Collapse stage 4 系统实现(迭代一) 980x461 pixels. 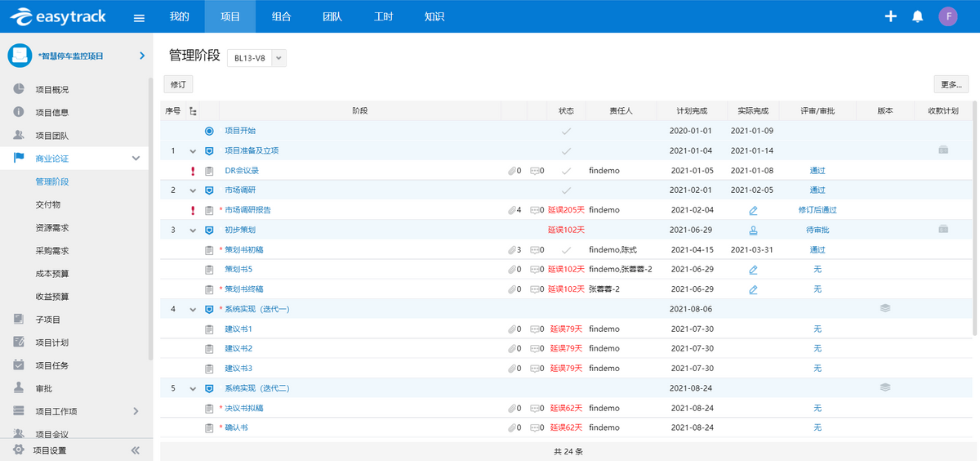(x=193, y=309)
